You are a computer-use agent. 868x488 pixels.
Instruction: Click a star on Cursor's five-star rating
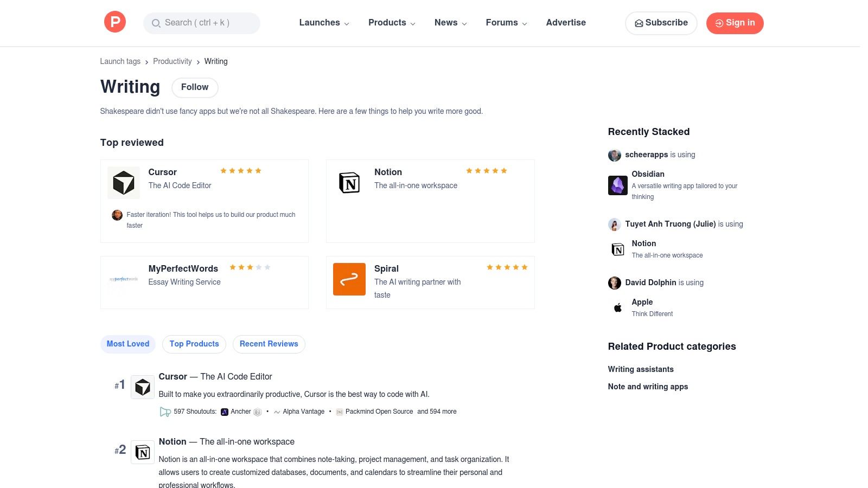240,170
